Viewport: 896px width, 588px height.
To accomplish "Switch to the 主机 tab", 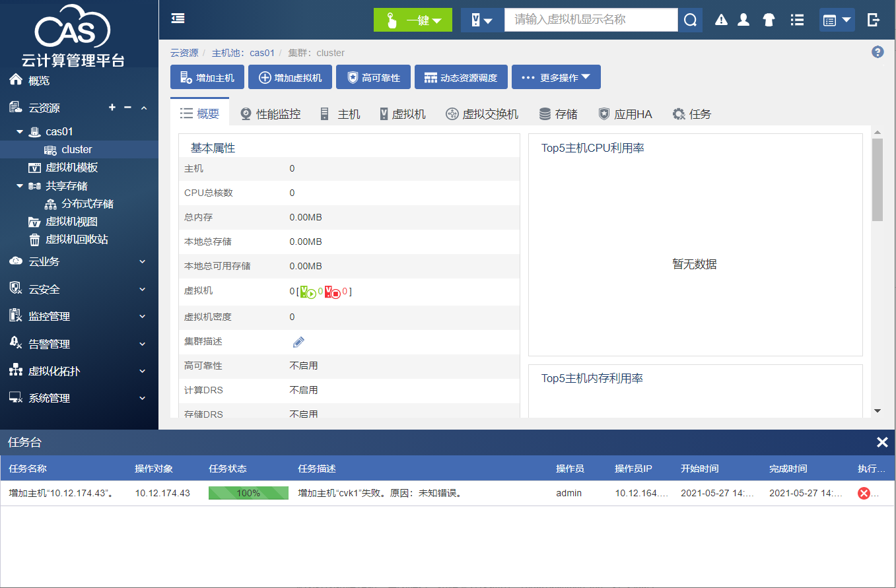I will pos(340,114).
